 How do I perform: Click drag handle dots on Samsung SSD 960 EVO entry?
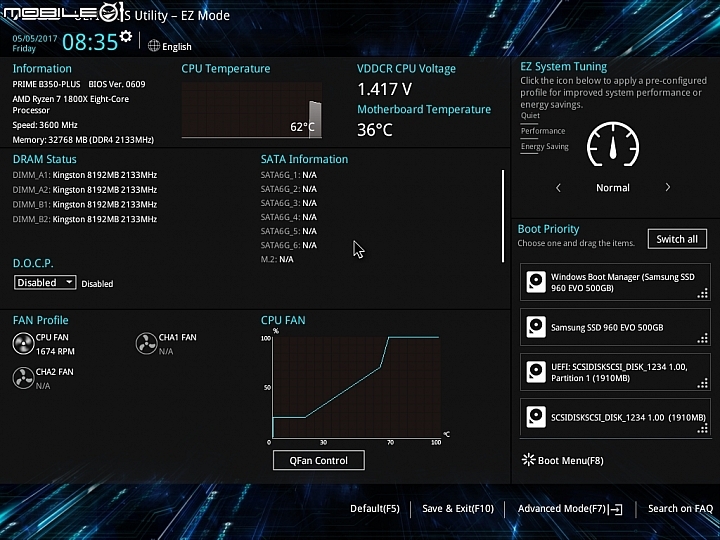(703, 338)
